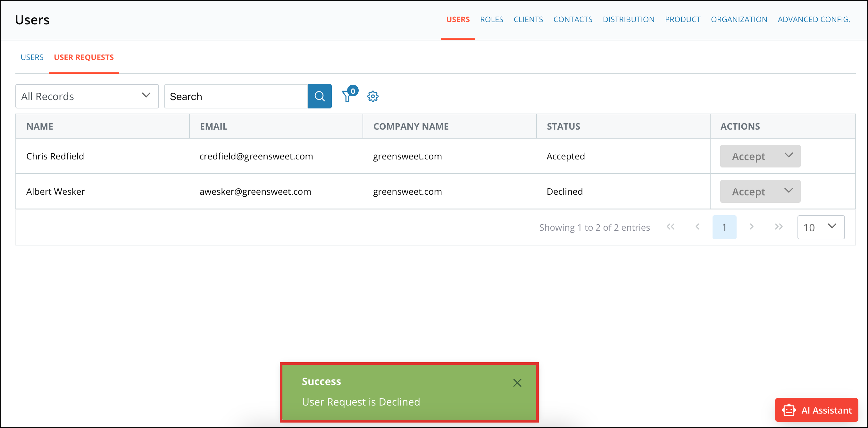The image size is (868, 428).
Task: Sort the table by the STATUS column
Action: pos(563,126)
